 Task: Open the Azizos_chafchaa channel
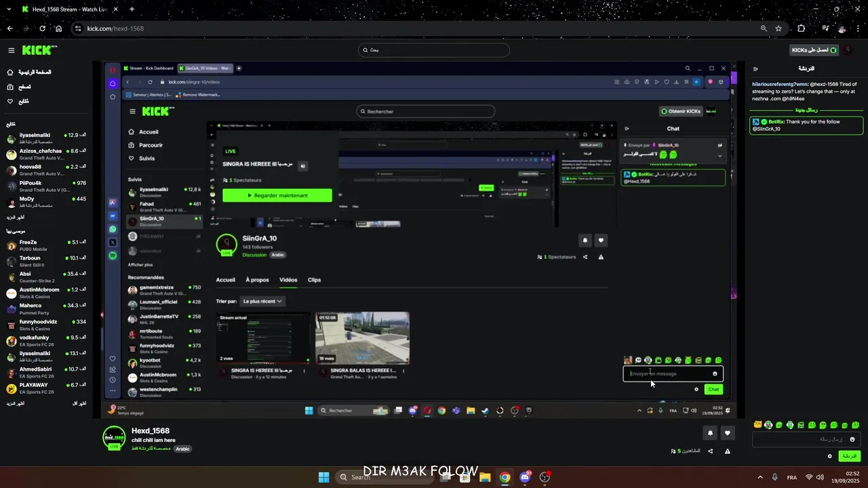(46, 154)
